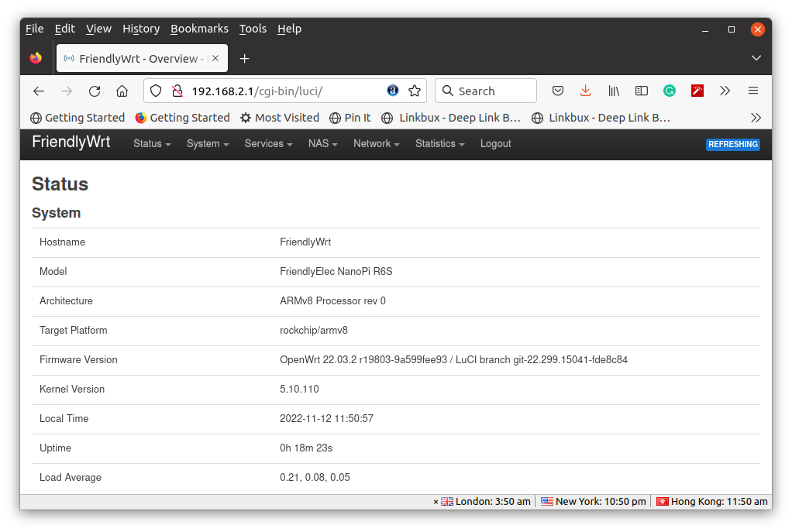Click local time value 2022-11-12 11:50:57

click(x=327, y=418)
